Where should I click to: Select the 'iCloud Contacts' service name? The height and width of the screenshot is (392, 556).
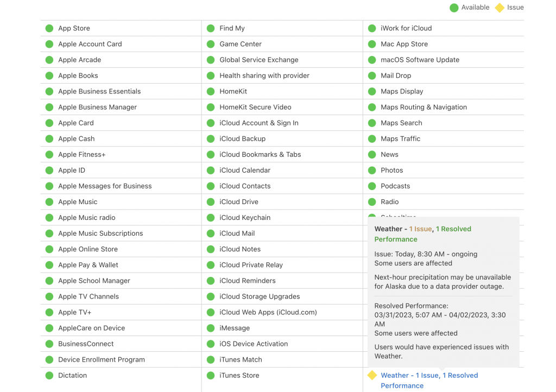tap(245, 186)
